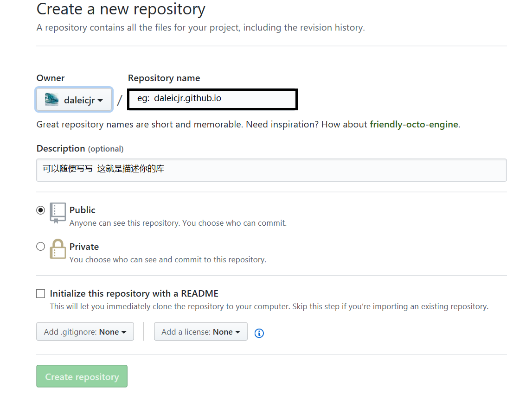Viewport: 532px width, 406px height.
Task: Click 'You choose who can see and commit' text
Action: click(168, 260)
